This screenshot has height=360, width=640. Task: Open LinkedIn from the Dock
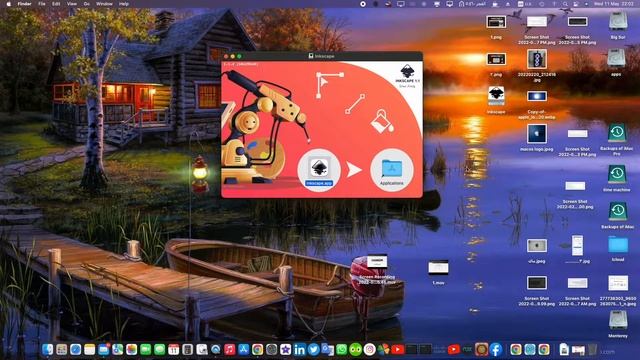pos(300,349)
